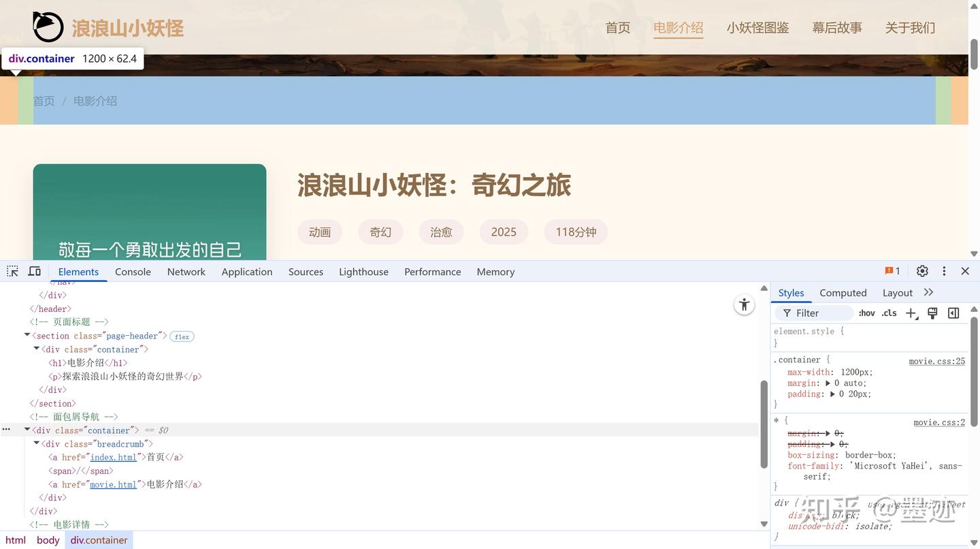Viewport: 980px width, 549px height.
Task: Collapse the section.page-header node
Action: click(27, 335)
